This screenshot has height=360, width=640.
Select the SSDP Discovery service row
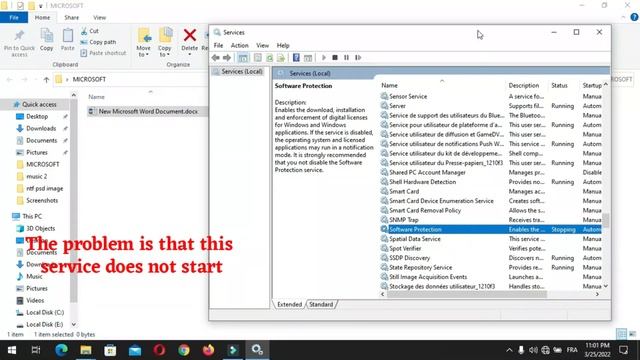coord(491,258)
